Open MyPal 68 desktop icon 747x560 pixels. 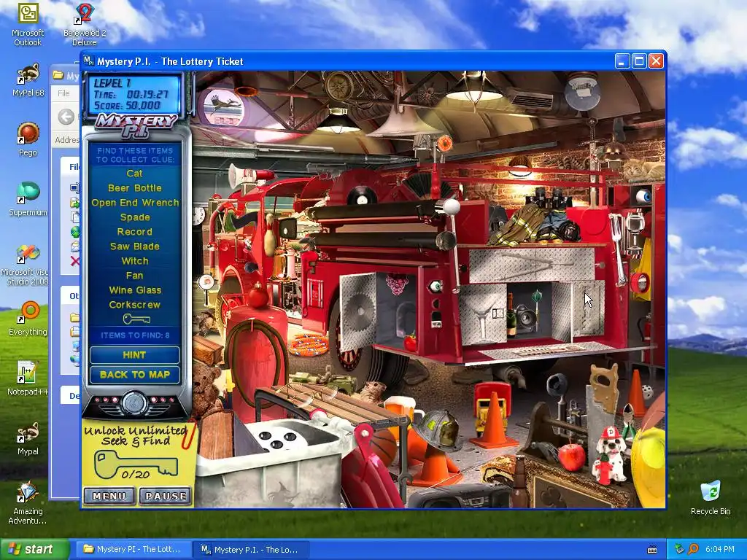(x=28, y=79)
